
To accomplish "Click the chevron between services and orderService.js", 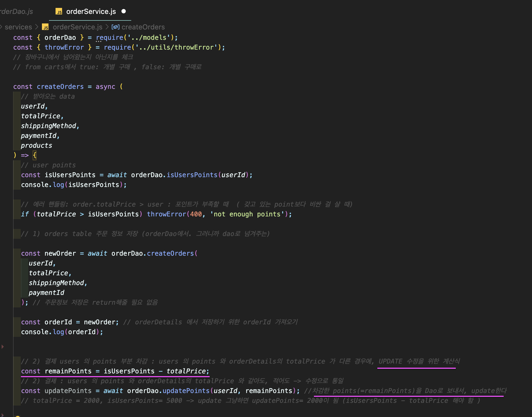I will [x=37, y=27].
